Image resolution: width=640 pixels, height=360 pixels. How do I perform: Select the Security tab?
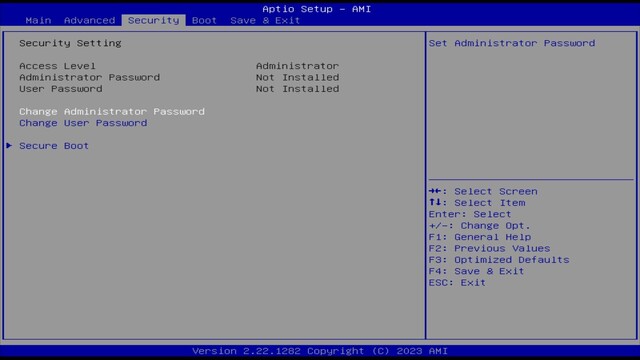click(x=153, y=20)
